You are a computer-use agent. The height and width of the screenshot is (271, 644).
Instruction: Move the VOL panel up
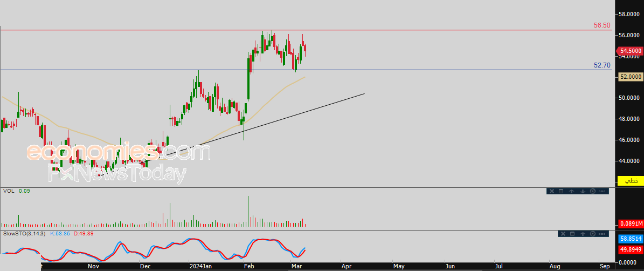(x=572, y=191)
